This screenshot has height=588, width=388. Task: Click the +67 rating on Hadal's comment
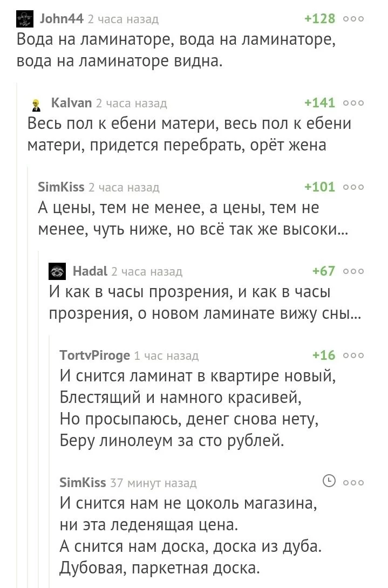coord(324,271)
